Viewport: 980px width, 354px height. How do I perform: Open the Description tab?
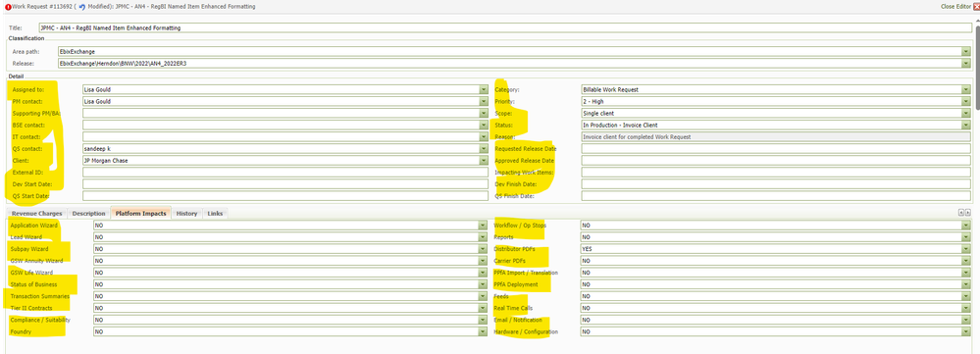tap(88, 214)
